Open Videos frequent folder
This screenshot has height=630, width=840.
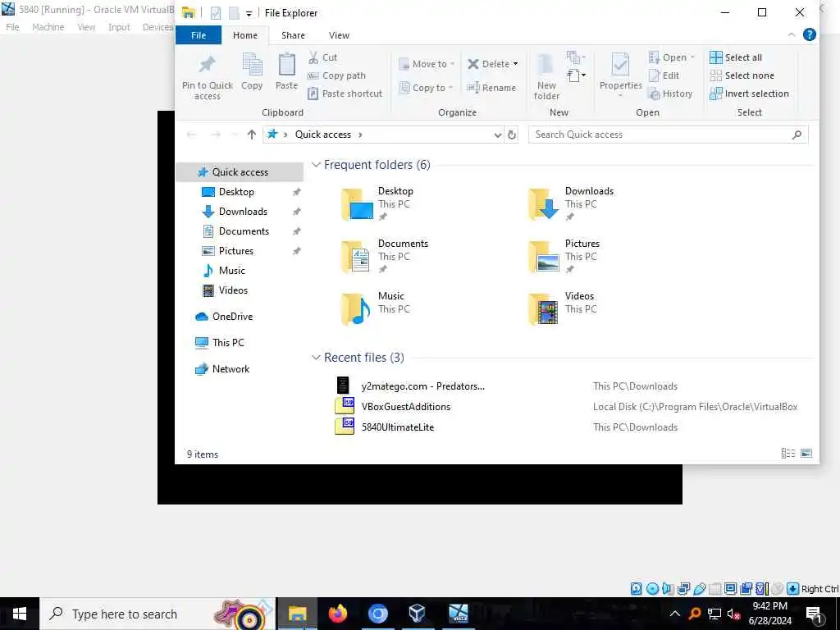click(561, 309)
